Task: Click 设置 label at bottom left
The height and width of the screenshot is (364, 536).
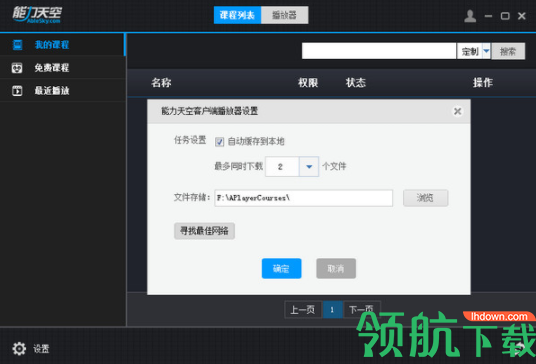Action: tap(41, 349)
